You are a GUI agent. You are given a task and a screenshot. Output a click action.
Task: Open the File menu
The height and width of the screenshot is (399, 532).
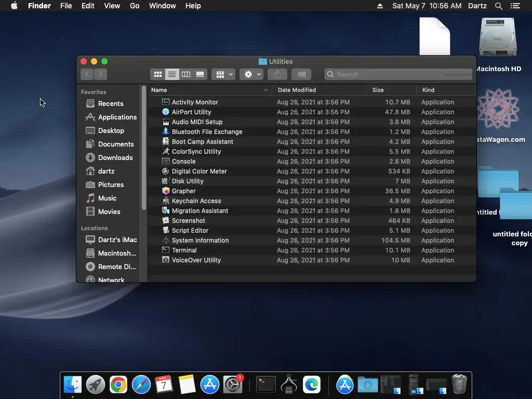[x=66, y=6]
